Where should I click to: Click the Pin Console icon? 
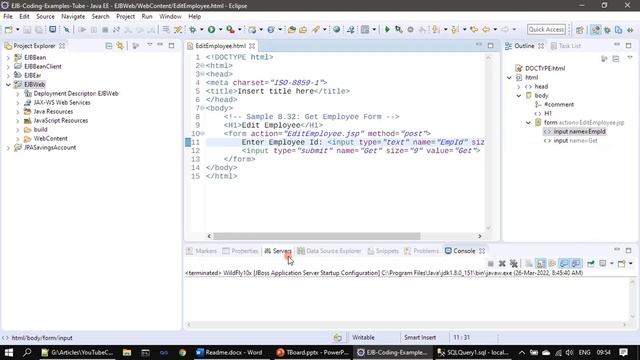[x=591, y=264]
